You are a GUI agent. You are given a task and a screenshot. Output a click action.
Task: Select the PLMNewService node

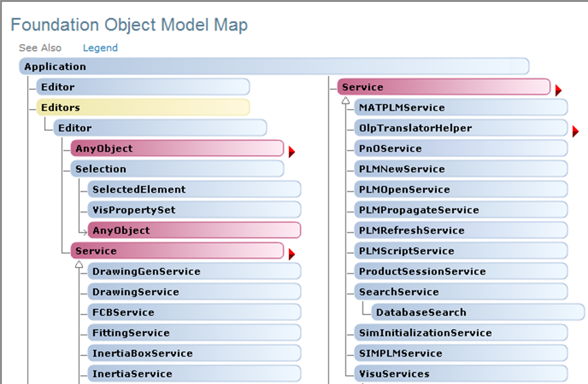(x=461, y=169)
